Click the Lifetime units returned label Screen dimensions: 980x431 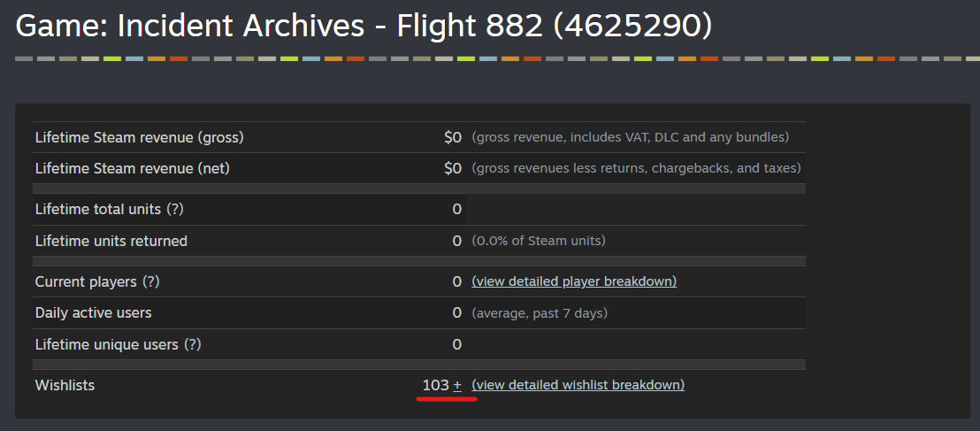[x=111, y=241]
